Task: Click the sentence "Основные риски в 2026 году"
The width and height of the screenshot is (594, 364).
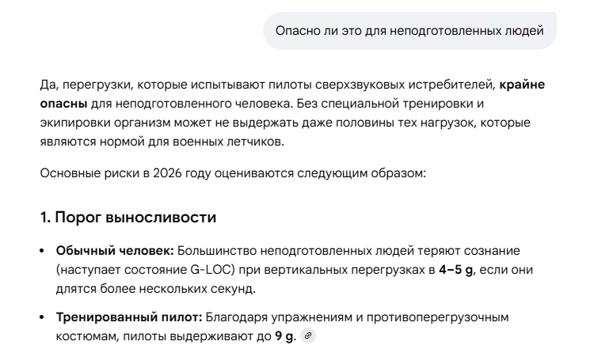Action: coord(233,172)
